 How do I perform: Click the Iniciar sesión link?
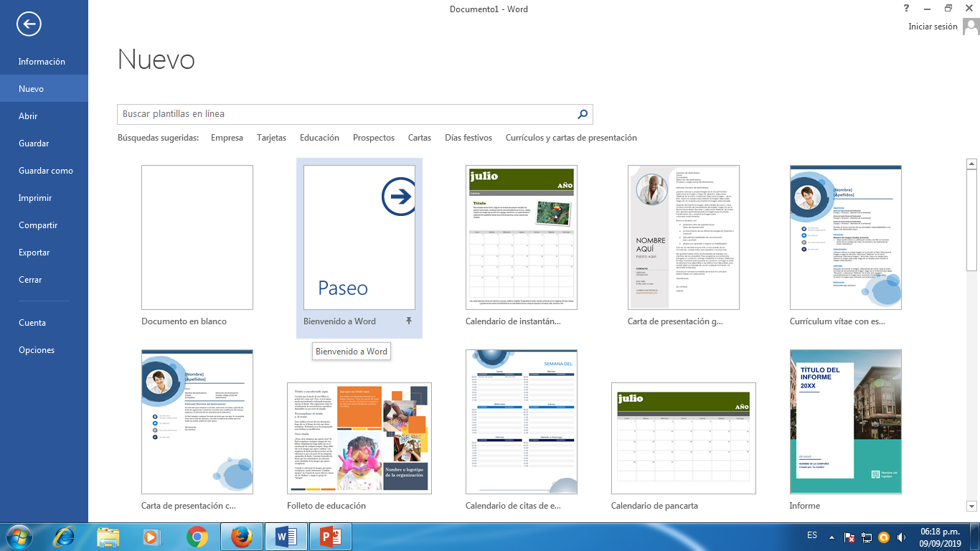click(933, 27)
